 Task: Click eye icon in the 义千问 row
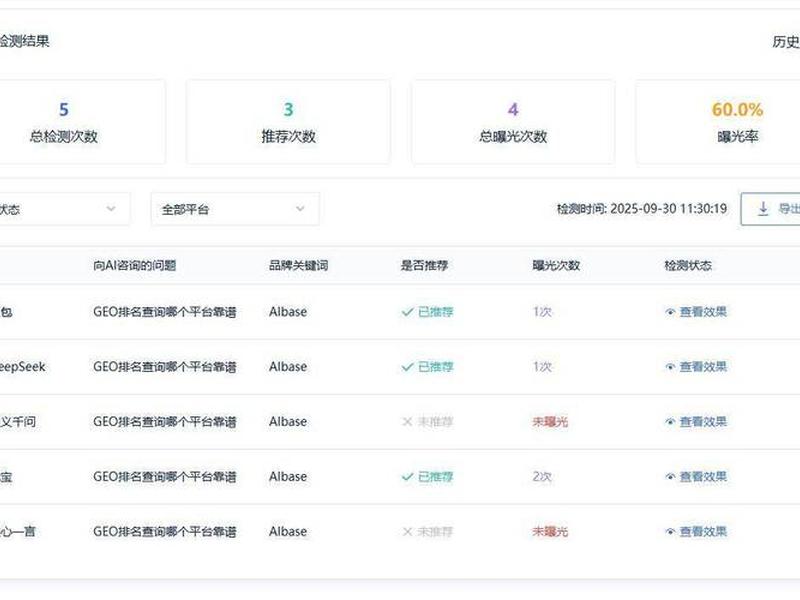point(670,422)
